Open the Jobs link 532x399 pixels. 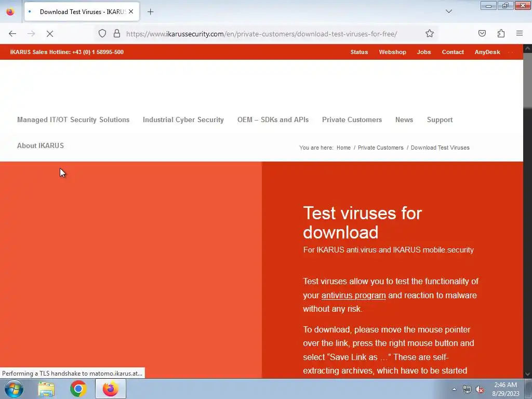[x=424, y=52]
